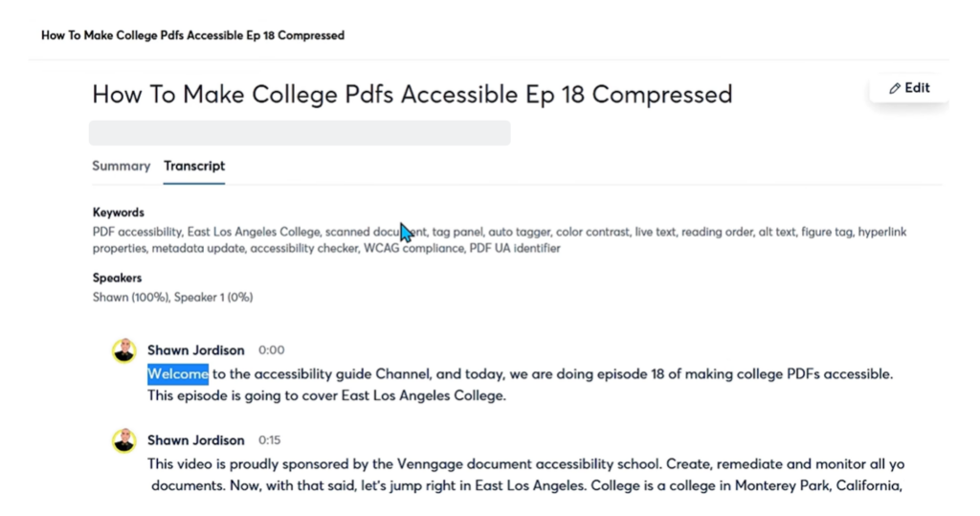Select Speaker 1 (0%) in Speakers list
This screenshot has width=980, height=516.
[x=213, y=297]
